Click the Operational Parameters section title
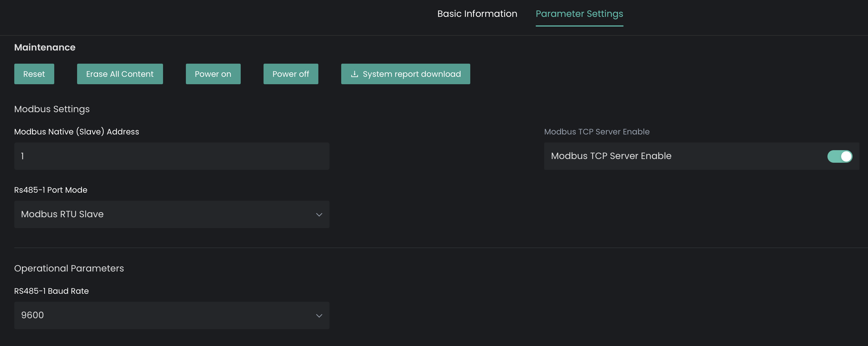This screenshot has width=868, height=346. pyautogui.click(x=69, y=268)
